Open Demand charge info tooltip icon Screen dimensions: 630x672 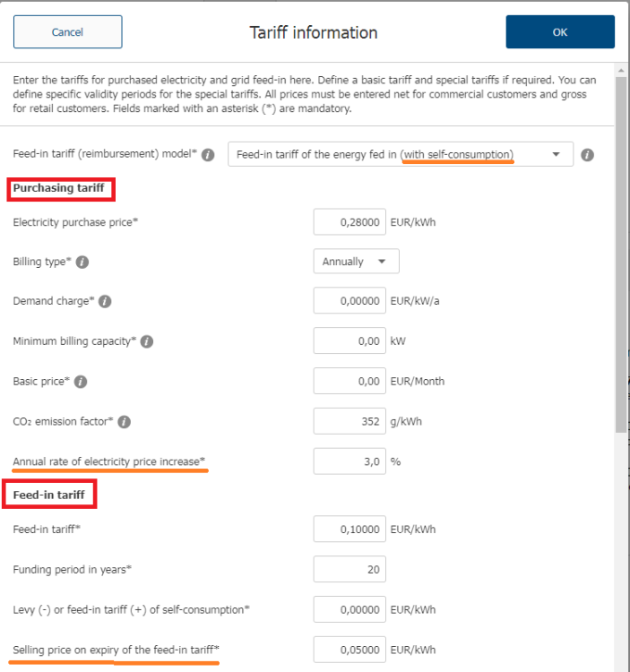click(104, 302)
